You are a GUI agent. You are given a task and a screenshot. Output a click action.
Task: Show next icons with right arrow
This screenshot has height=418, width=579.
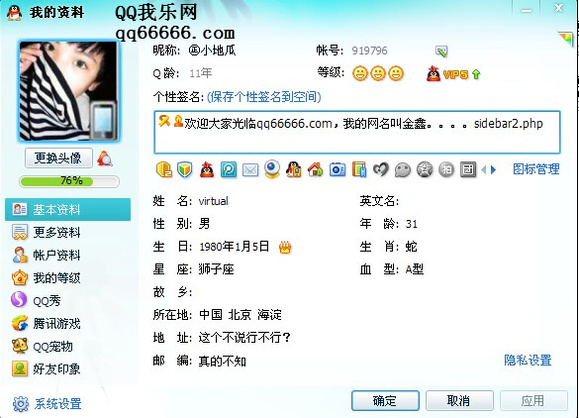493,170
